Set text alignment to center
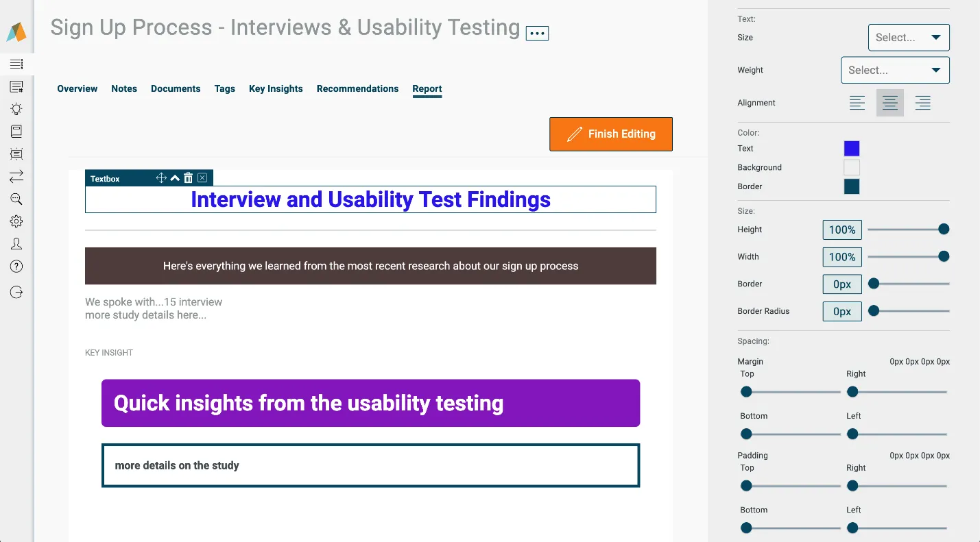980x542 pixels. click(x=890, y=103)
